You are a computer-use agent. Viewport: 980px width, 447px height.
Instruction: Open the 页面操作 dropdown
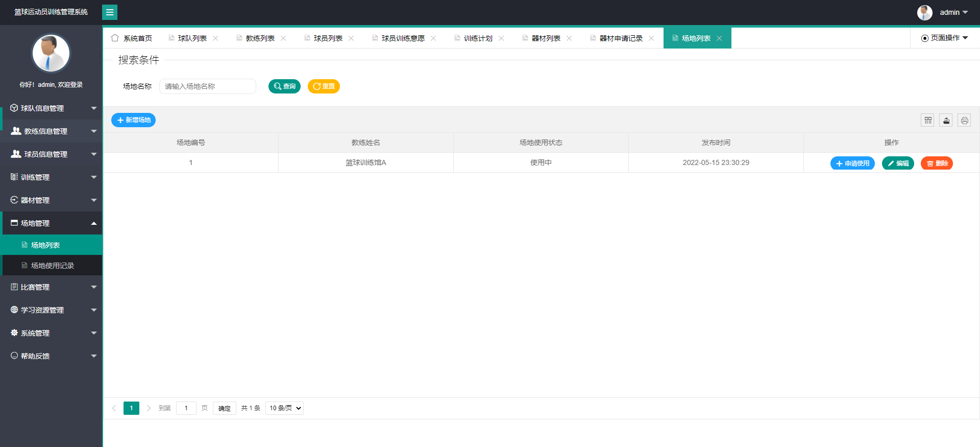(x=945, y=38)
